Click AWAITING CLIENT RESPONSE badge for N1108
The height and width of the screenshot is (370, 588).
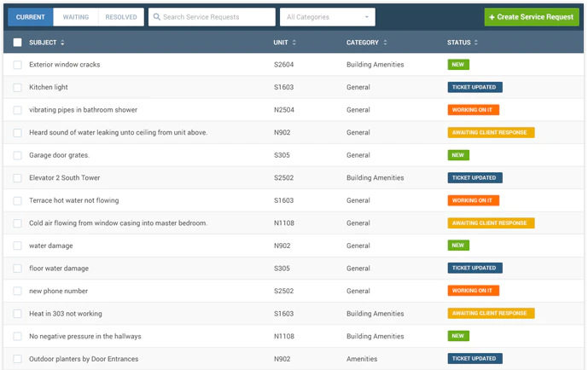pyautogui.click(x=491, y=223)
